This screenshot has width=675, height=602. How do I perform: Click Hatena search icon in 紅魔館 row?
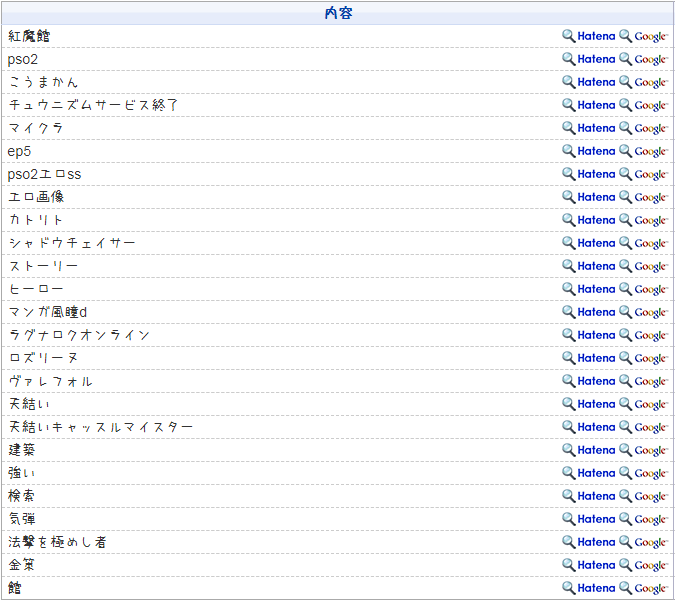pyautogui.click(x=589, y=36)
